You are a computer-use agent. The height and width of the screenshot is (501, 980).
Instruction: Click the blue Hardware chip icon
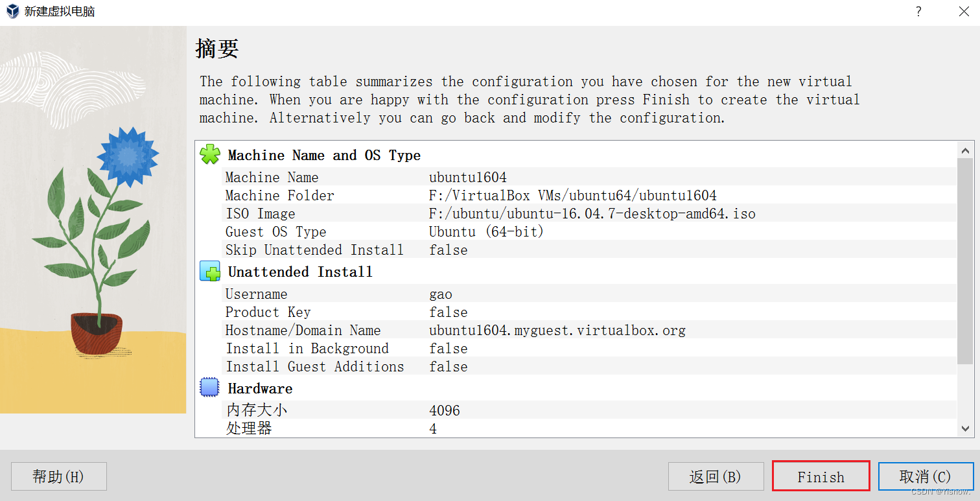[210, 388]
